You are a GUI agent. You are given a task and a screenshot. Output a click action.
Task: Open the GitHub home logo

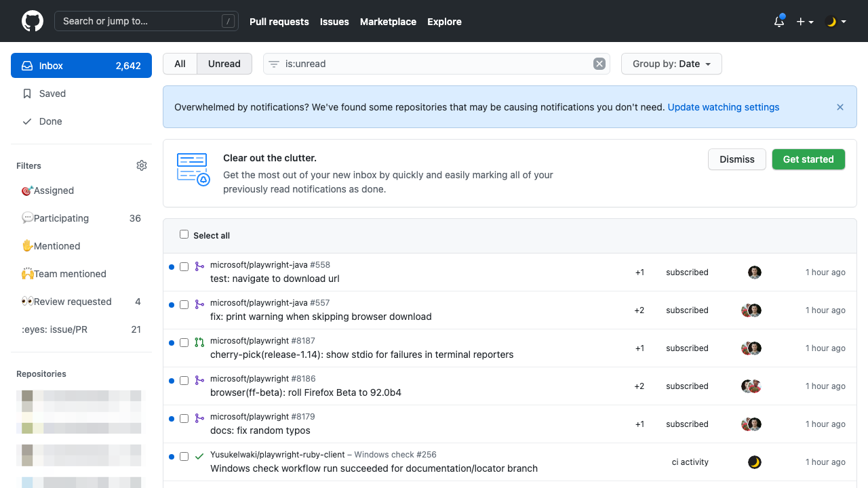click(x=33, y=21)
